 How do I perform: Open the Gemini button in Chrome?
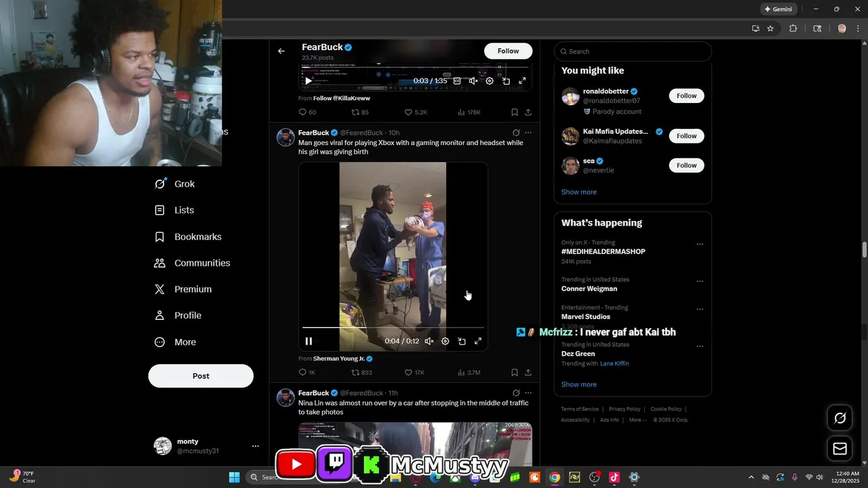(x=778, y=9)
